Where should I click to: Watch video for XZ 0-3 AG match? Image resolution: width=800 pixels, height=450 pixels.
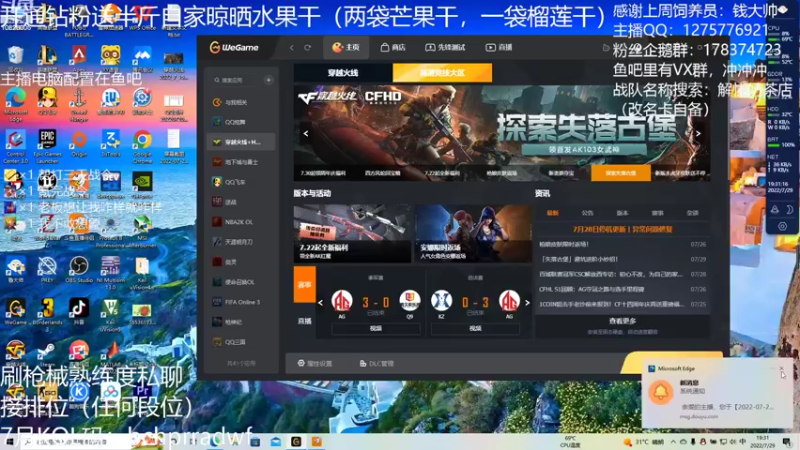coord(476,329)
